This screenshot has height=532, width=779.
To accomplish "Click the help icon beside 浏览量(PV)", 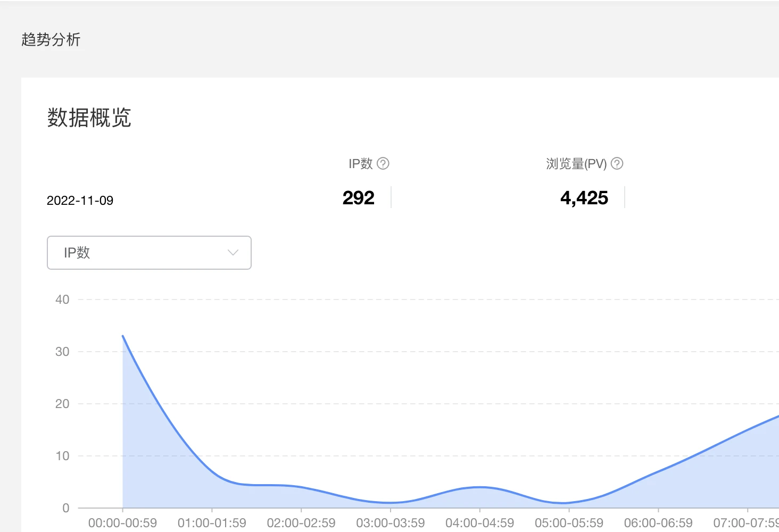I will [x=617, y=164].
